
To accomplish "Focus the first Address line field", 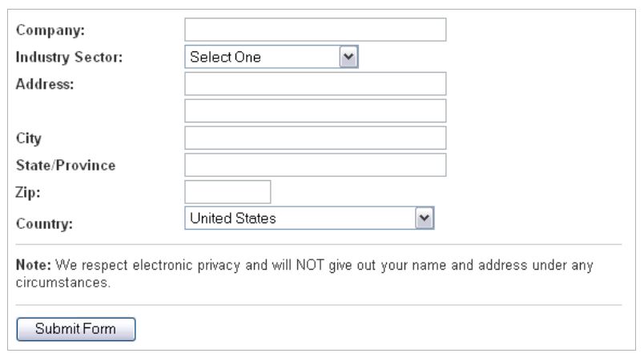I will pyautogui.click(x=315, y=84).
